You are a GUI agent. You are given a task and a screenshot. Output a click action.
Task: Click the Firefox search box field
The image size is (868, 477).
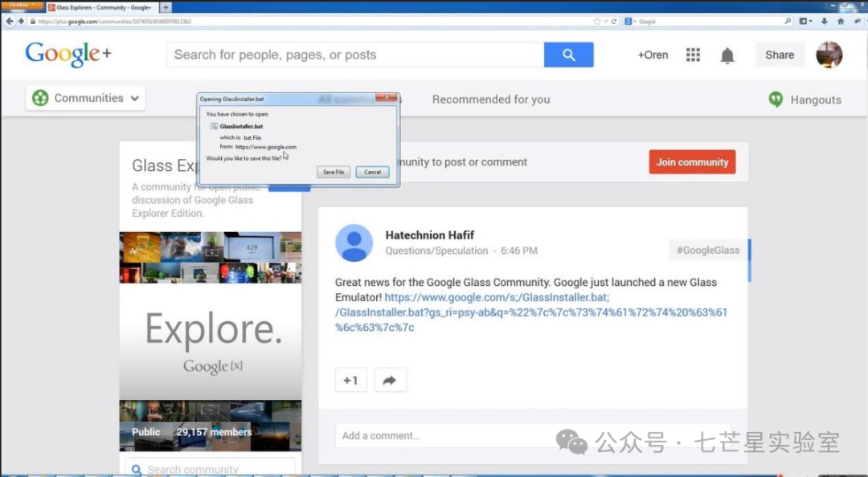point(710,21)
